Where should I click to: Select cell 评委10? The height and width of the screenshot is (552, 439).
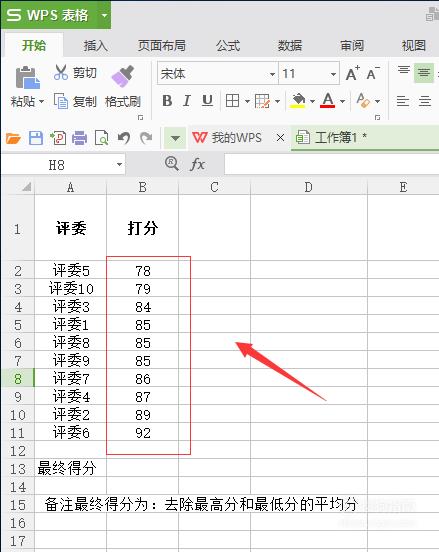(x=71, y=289)
